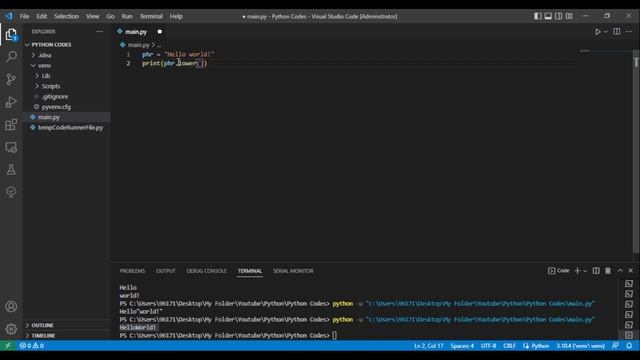Maximize the panel size chevron

click(620, 271)
